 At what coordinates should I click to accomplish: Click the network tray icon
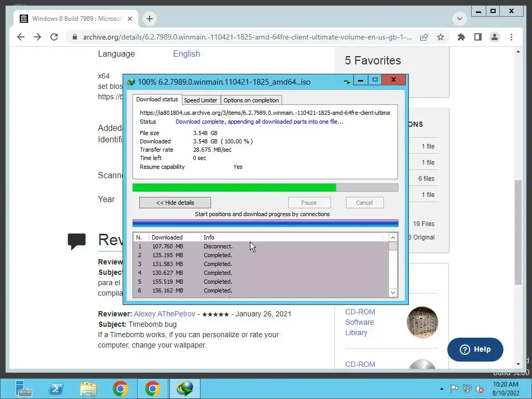(x=467, y=389)
